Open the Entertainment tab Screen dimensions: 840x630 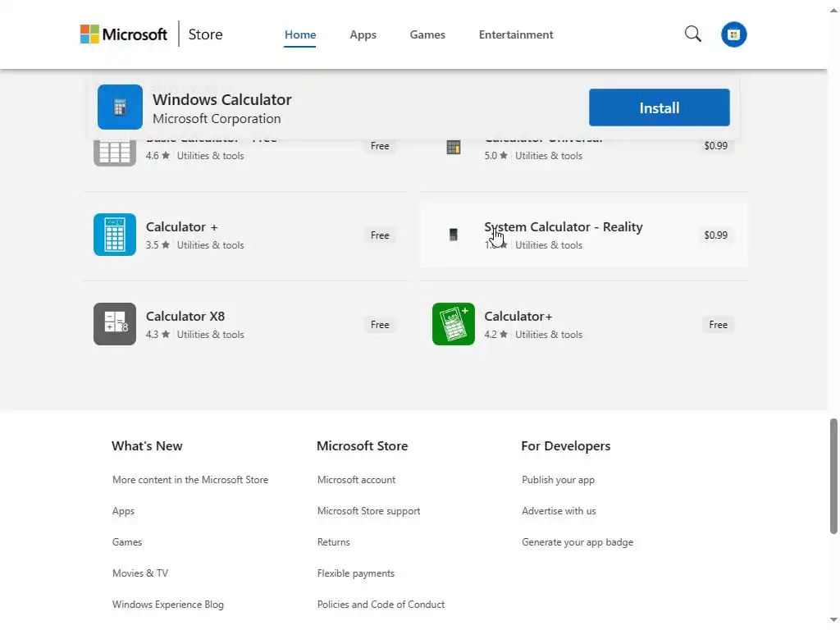coord(516,34)
